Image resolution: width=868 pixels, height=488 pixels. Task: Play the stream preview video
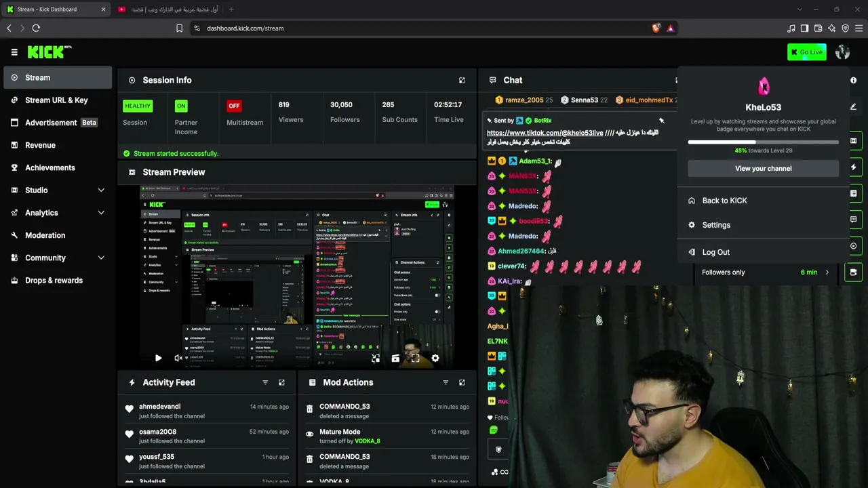[158, 359]
